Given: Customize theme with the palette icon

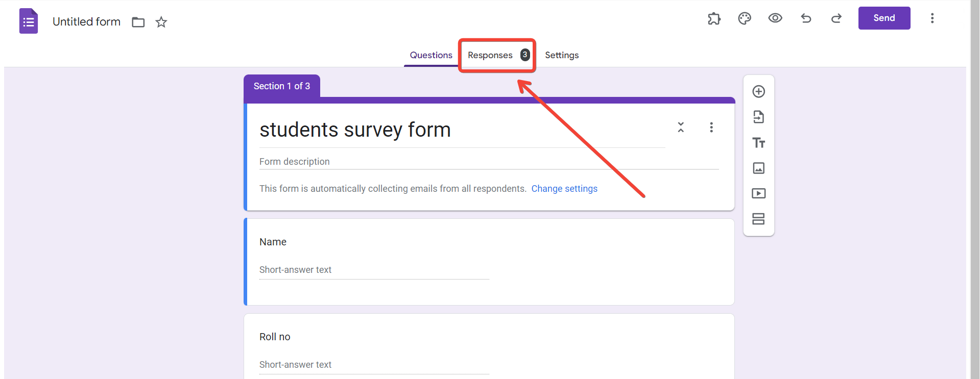Looking at the screenshot, I should click(745, 18).
